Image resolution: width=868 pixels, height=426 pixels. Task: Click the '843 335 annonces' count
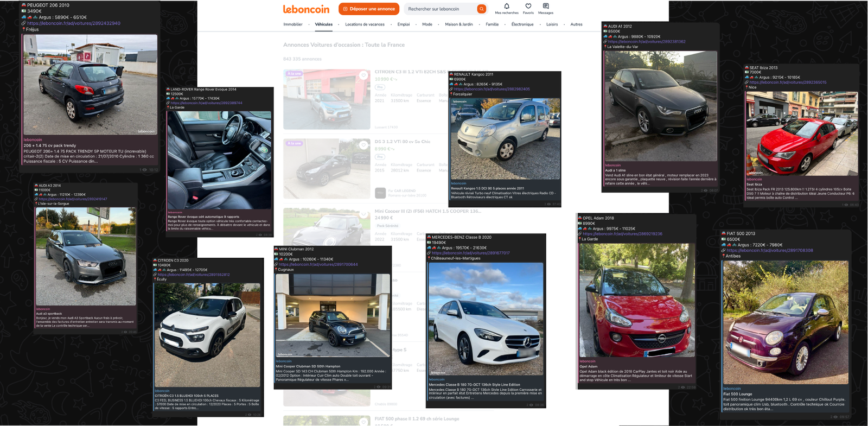coord(302,59)
